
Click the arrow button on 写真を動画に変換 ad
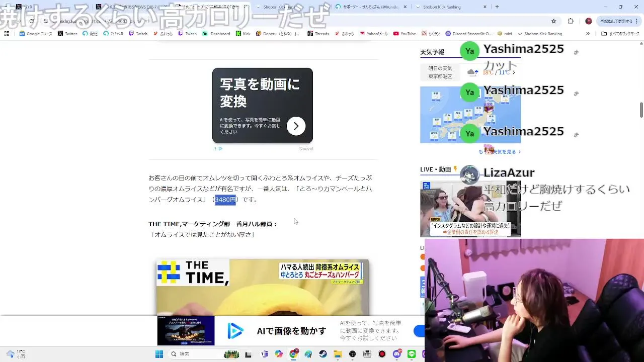tap(296, 126)
